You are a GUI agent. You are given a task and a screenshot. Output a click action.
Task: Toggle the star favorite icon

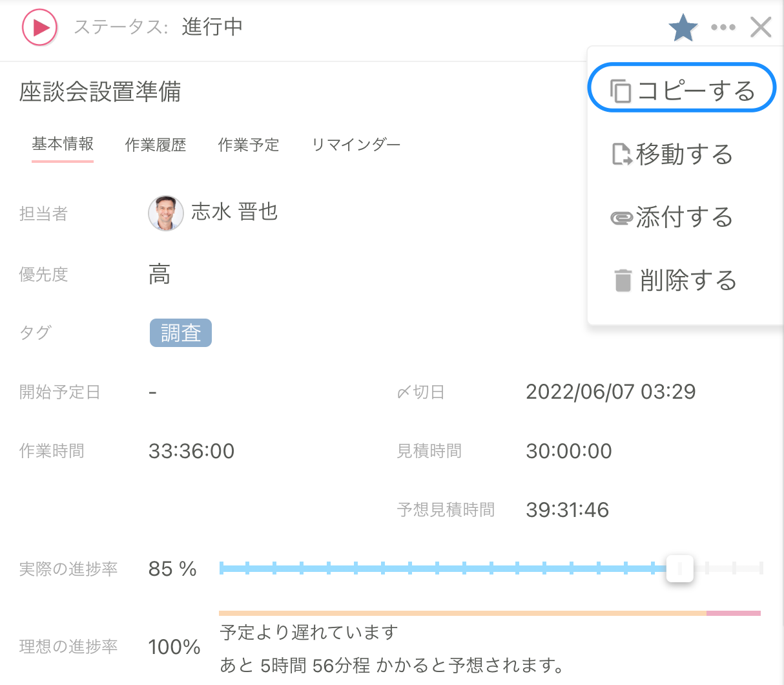[683, 27]
